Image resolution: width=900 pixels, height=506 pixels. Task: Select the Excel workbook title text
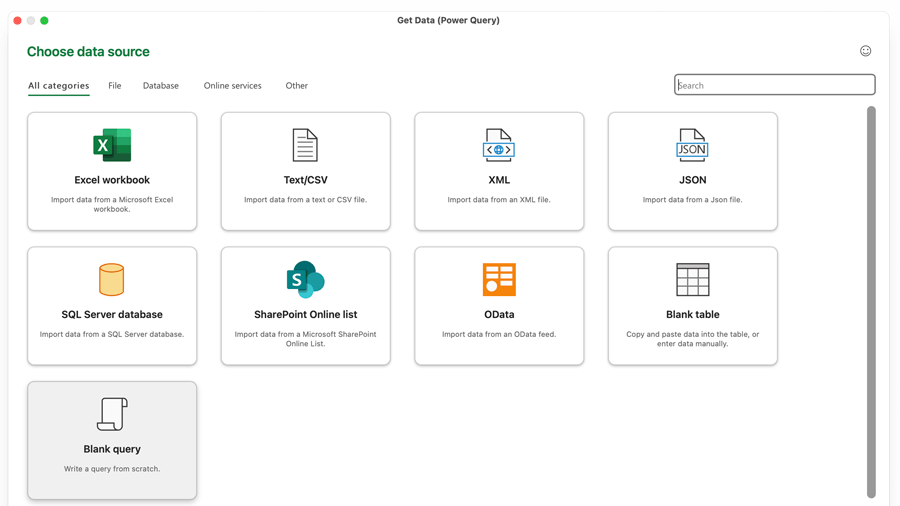tap(112, 180)
